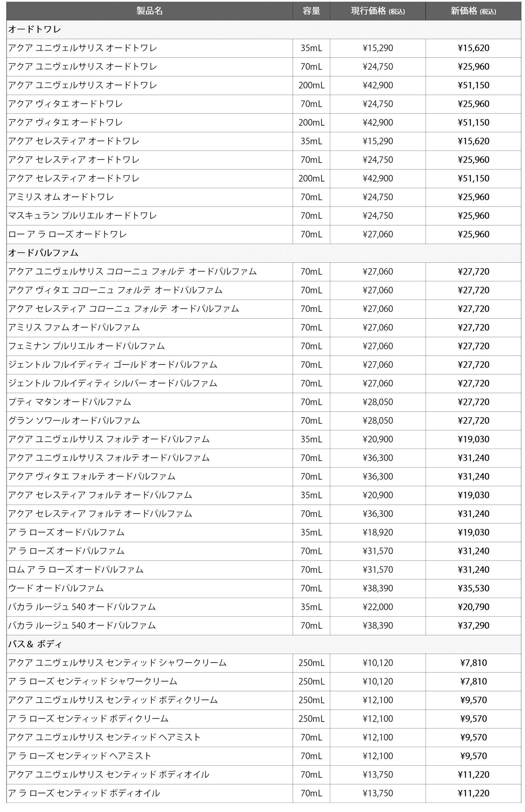Select フェミナン プルリエル オードパルファム name
The width and height of the screenshot is (525, 812).
[86, 346]
